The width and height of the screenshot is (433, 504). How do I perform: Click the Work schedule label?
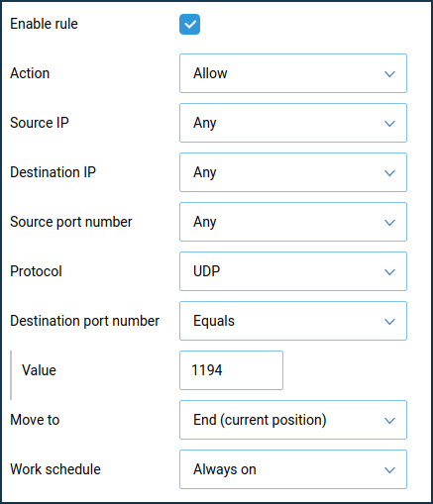[55, 469]
